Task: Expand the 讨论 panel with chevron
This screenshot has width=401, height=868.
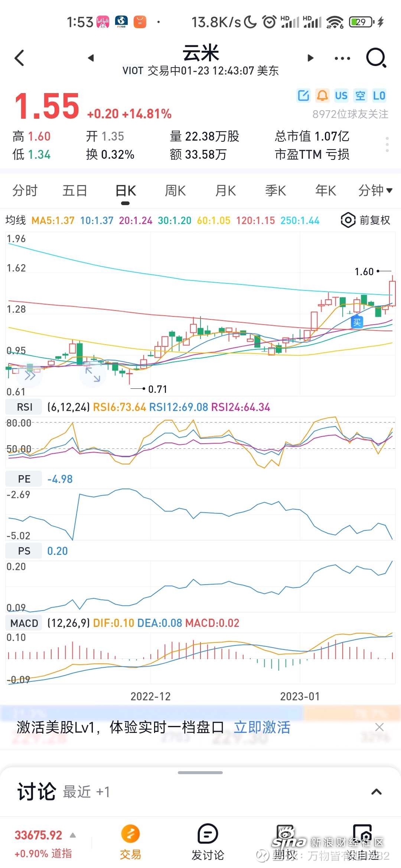Action: pyautogui.click(x=376, y=792)
